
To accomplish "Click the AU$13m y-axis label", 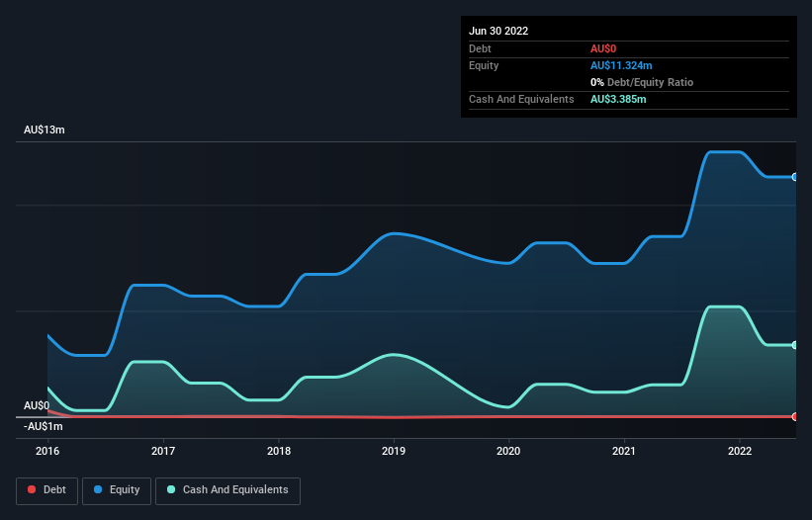I will 45,130.
